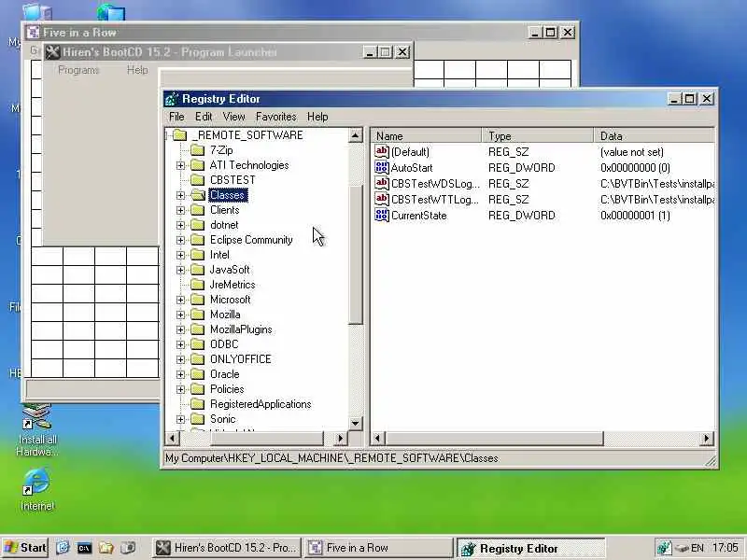Click the Oracle folder icon

point(197,374)
